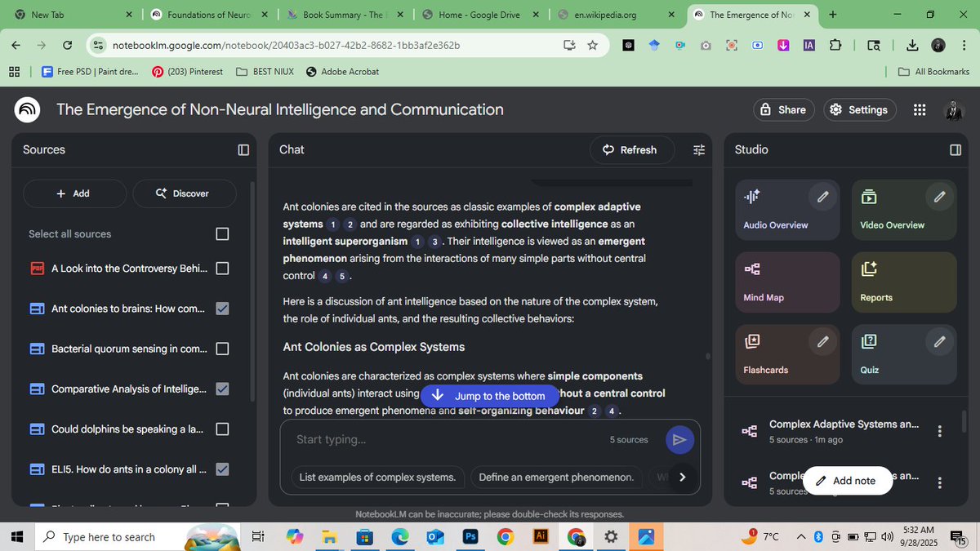Screen dimensions: 980x551
Task: Reload the page
Action: click(x=68, y=45)
